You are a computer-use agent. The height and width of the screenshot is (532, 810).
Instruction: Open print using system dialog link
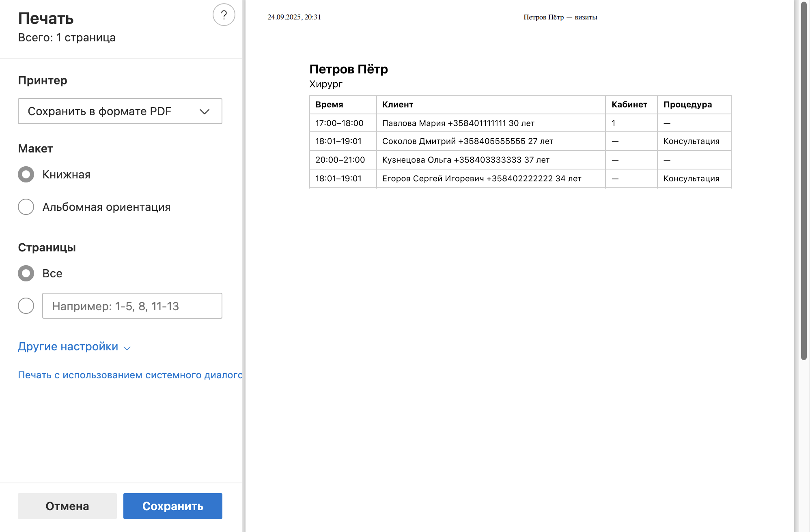tap(130, 375)
